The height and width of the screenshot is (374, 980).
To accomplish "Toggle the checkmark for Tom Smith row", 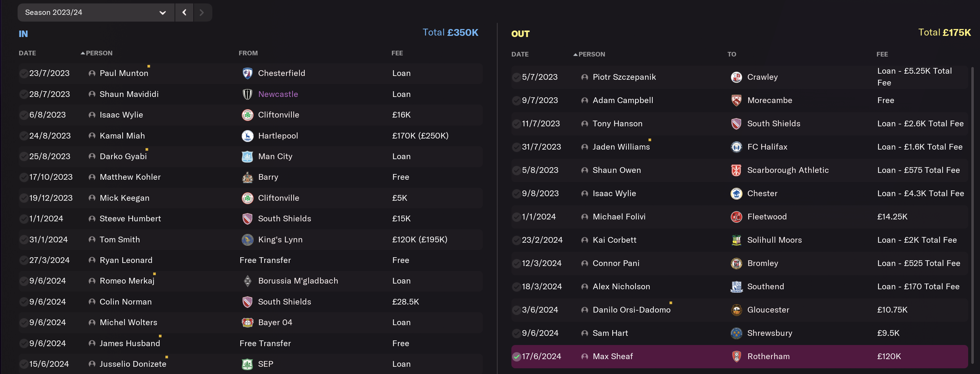I will pos(24,240).
